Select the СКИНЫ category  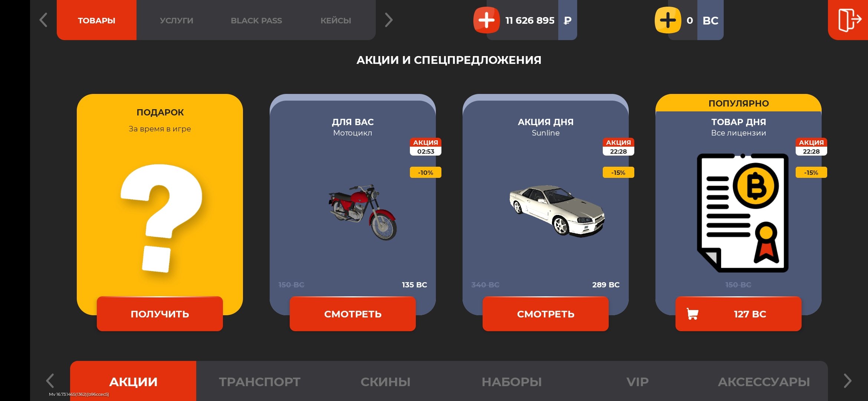click(385, 382)
